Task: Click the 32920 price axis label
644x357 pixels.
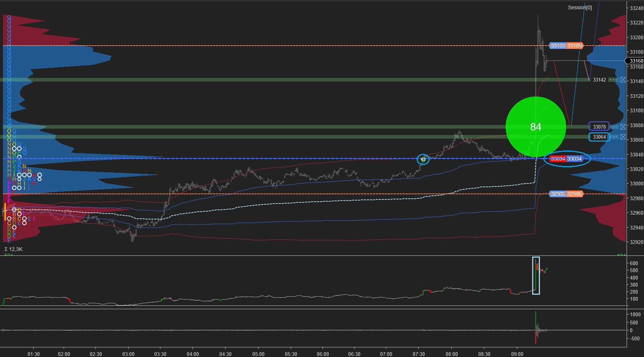Action: click(x=636, y=242)
